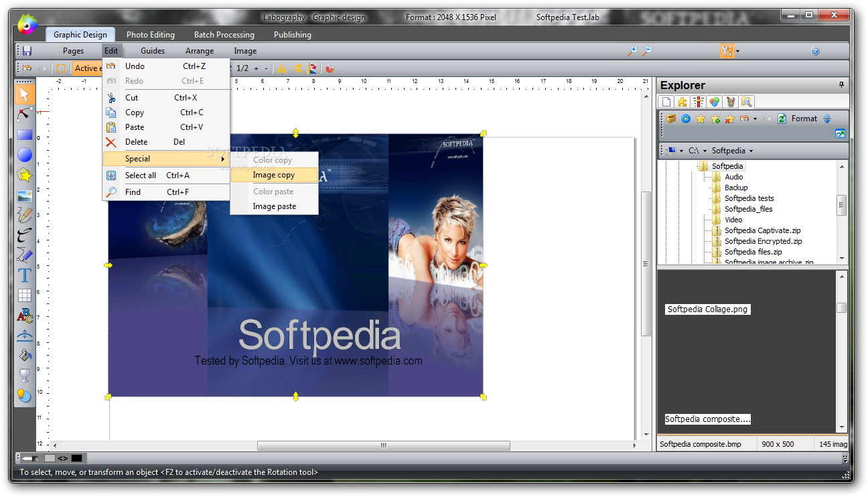The width and height of the screenshot is (868, 497).
Task: Flip object horizontally with yellow triangles icon
Action: pos(282,68)
